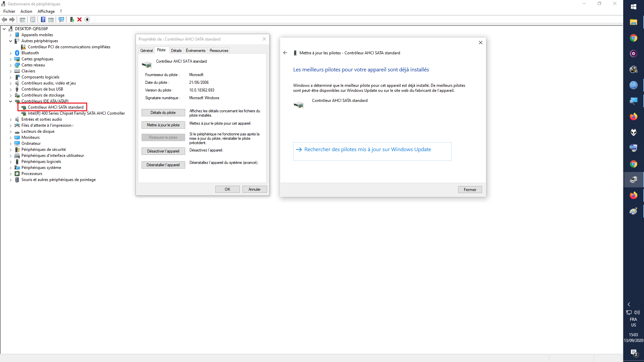Scan for hardware changes via monitor icon
The image size is (644, 362).
click(61, 19)
